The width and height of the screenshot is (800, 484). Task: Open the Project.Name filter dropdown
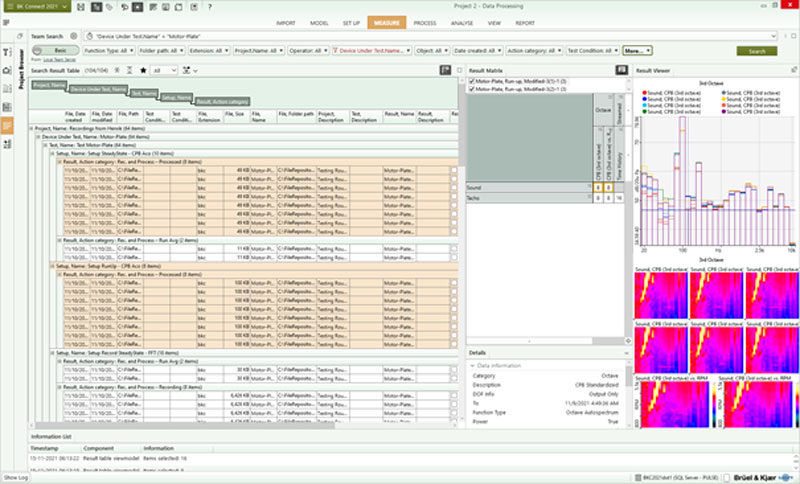click(259, 50)
